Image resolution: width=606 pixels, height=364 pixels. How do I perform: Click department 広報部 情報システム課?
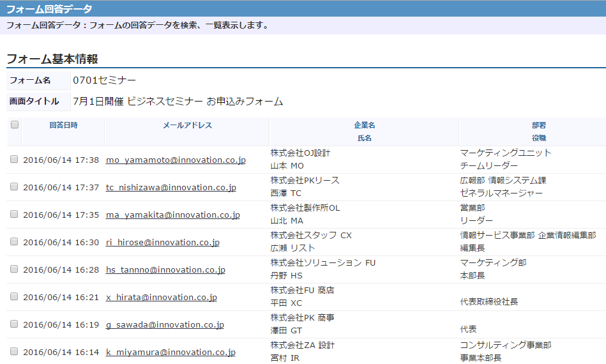point(503,181)
